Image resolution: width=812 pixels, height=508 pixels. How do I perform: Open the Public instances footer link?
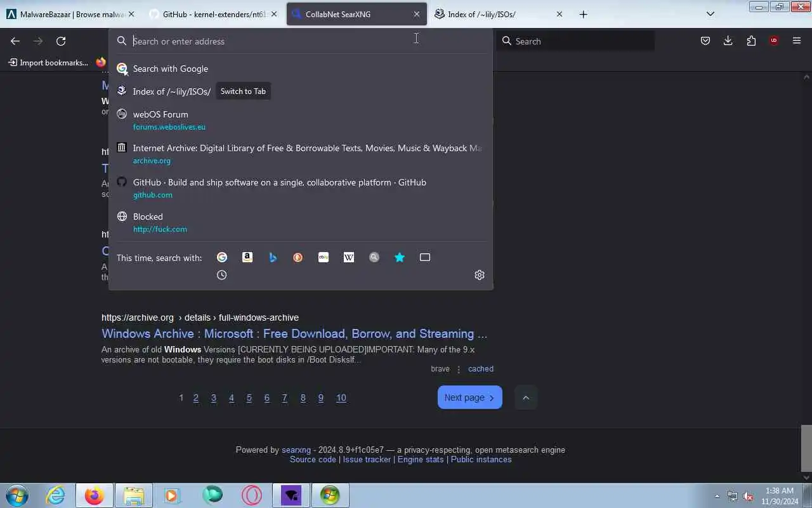click(481, 460)
